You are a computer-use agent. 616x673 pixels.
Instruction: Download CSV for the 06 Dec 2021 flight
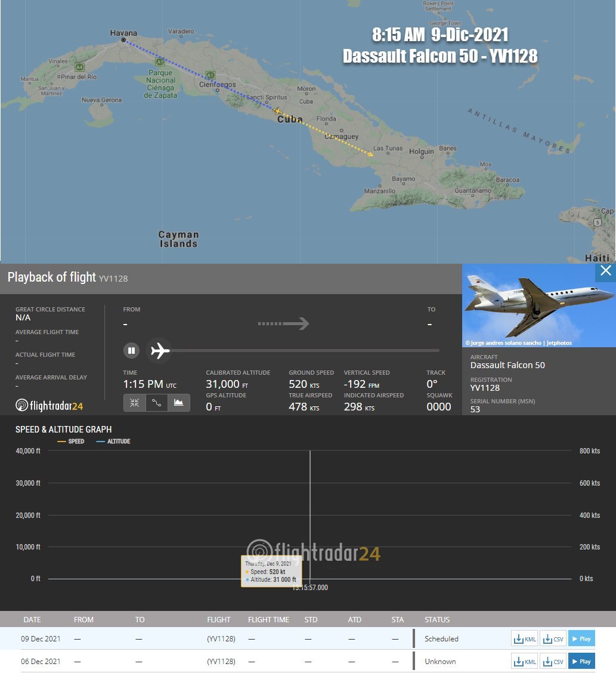coord(553,662)
